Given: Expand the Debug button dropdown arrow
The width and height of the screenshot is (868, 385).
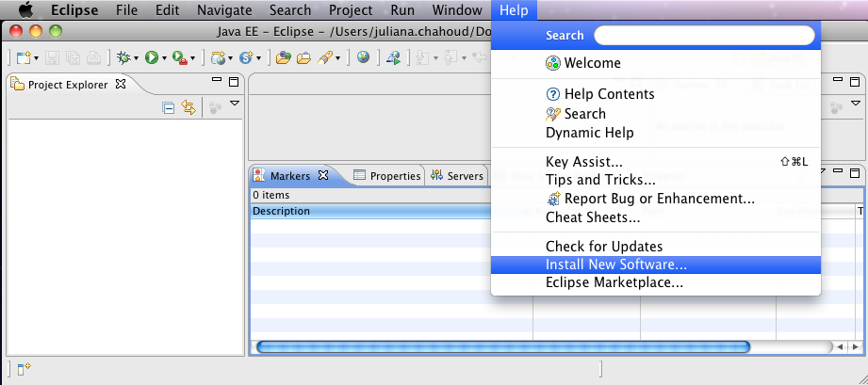Looking at the screenshot, I should [135, 58].
